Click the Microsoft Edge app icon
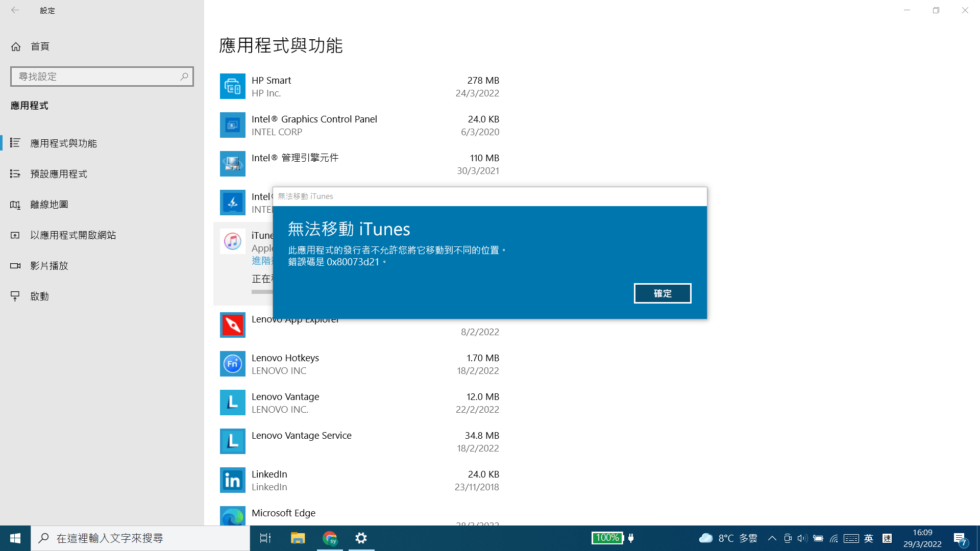This screenshot has height=551, width=980. click(x=232, y=516)
